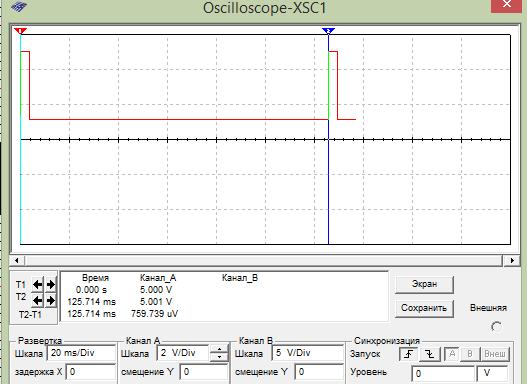527x384 pixels.
Task: Click the red T1 cursor marker
Action: tap(21, 31)
